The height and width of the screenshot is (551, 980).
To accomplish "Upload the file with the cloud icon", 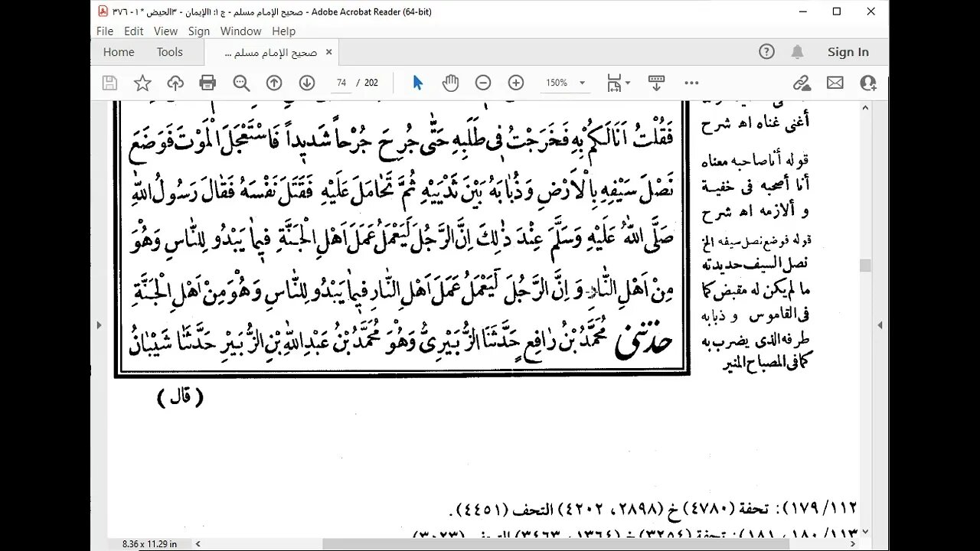I will click(x=175, y=83).
